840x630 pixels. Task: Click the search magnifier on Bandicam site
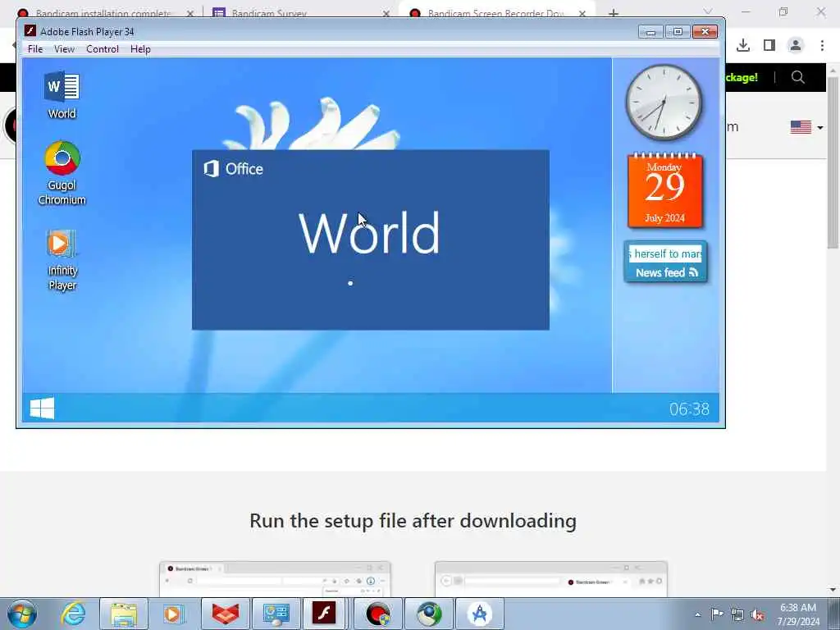797,77
